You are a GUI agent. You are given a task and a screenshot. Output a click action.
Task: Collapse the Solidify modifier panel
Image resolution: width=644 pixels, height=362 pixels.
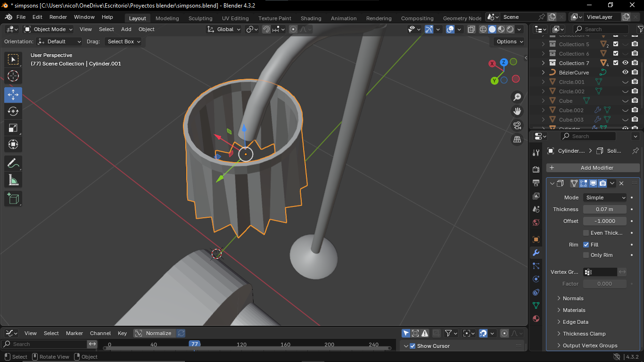point(552,183)
